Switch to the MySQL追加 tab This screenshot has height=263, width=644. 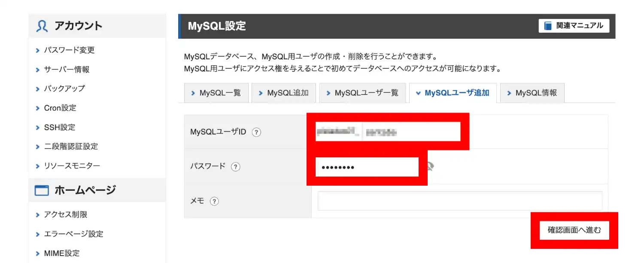click(284, 93)
